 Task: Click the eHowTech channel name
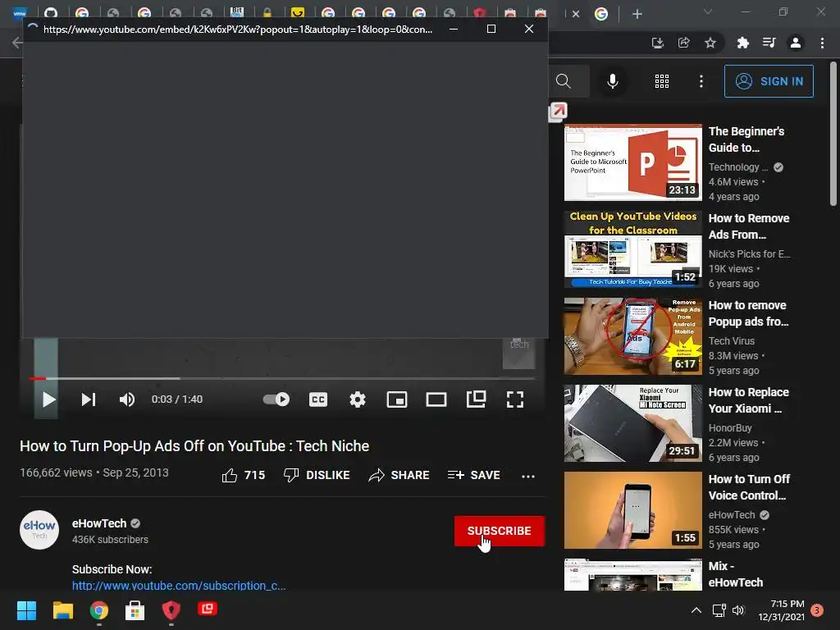click(x=99, y=523)
